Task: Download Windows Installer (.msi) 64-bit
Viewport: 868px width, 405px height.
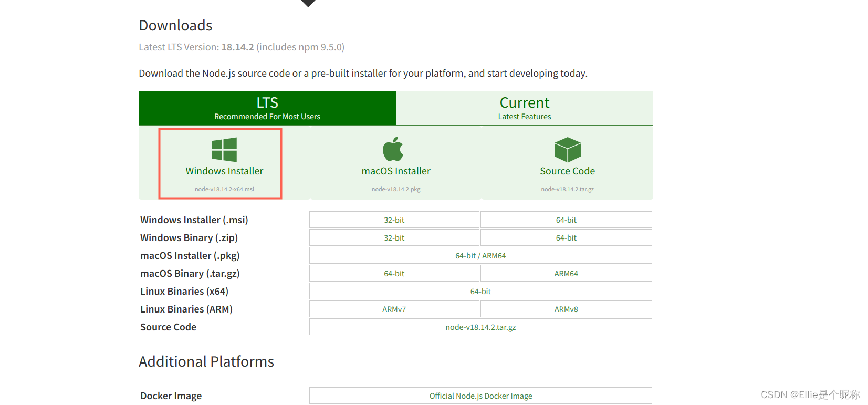Action: coord(566,220)
